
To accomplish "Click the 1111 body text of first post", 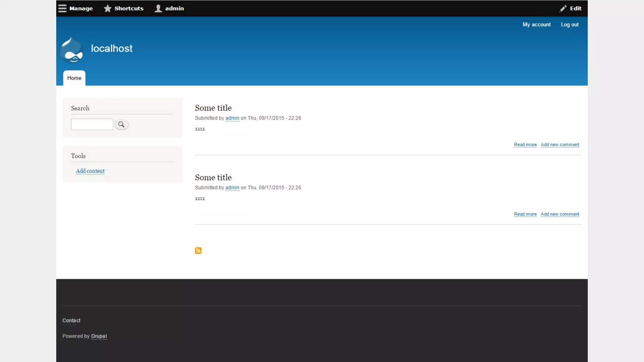I will pyautogui.click(x=200, y=129).
